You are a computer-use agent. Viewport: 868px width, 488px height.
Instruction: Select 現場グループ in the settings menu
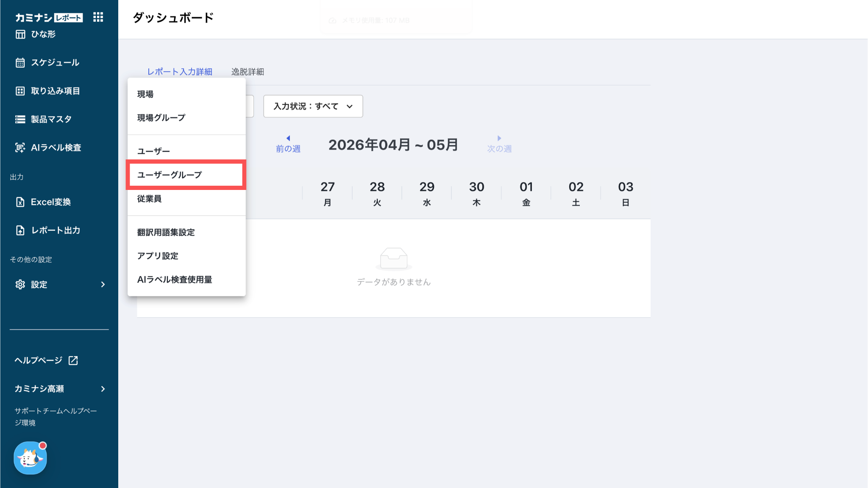[186, 117]
